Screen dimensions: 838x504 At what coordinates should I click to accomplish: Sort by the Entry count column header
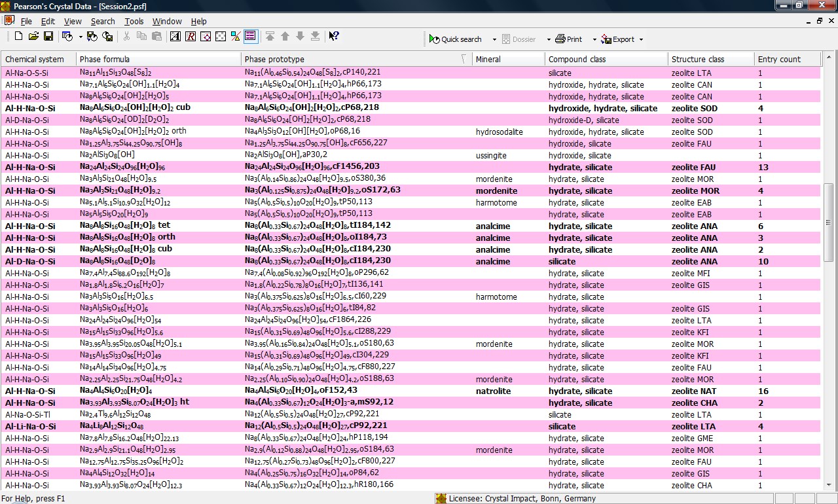click(786, 59)
